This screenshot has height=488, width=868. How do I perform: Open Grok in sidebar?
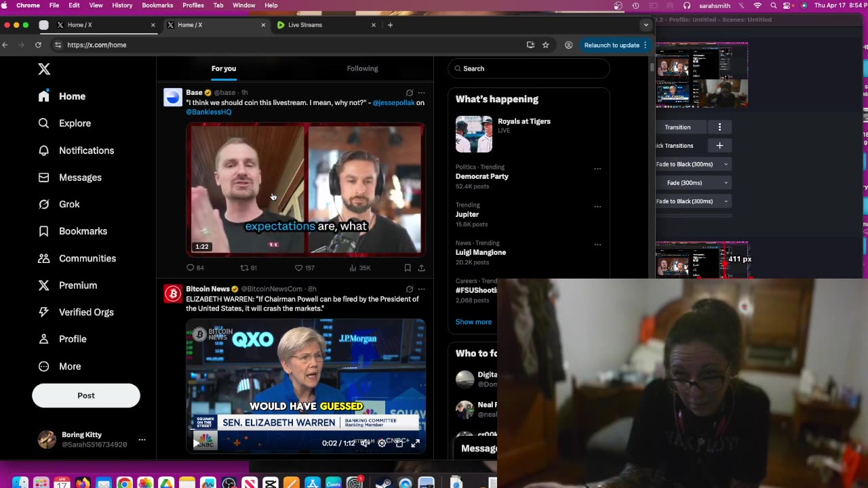tap(60, 204)
